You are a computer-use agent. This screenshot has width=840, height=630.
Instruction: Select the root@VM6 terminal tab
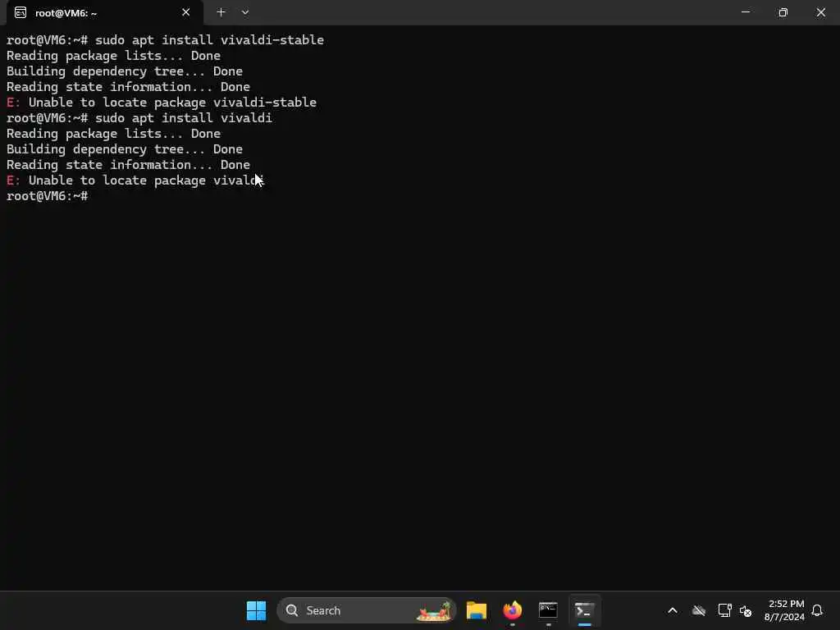point(104,13)
